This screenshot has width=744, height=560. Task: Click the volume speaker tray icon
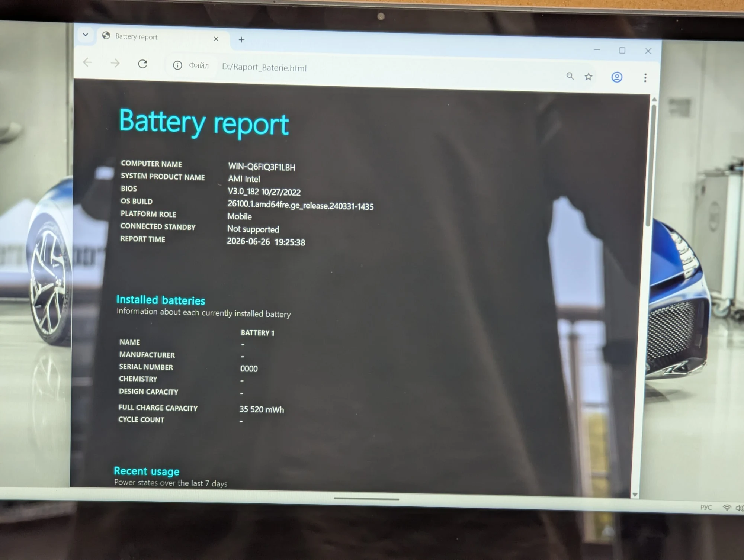point(740,508)
